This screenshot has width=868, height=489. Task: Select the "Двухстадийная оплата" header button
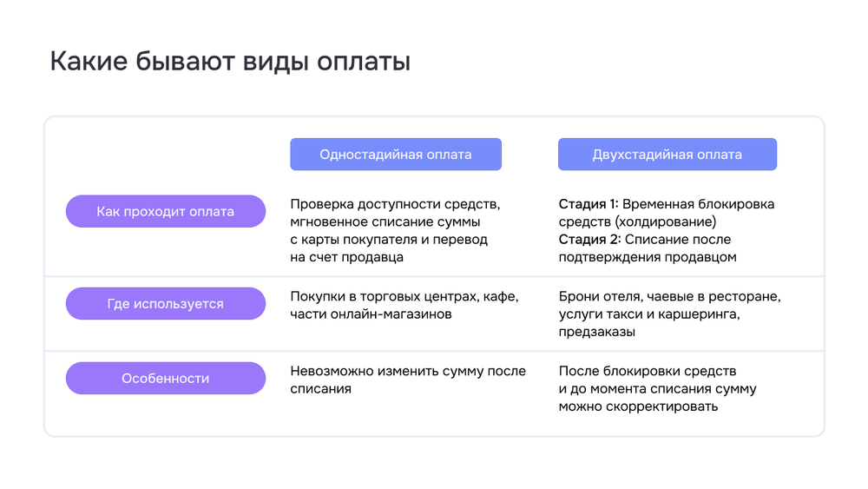667,155
